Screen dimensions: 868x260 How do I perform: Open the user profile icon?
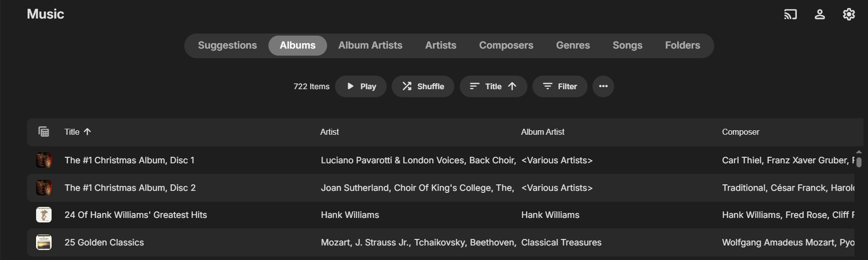pos(819,14)
